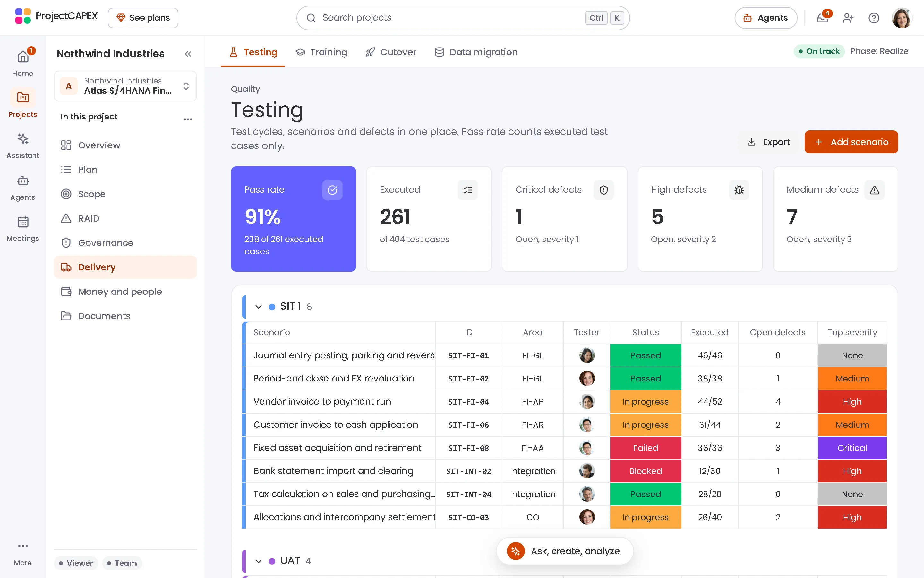
Task: Click the Medium defects warning icon
Action: click(x=875, y=189)
